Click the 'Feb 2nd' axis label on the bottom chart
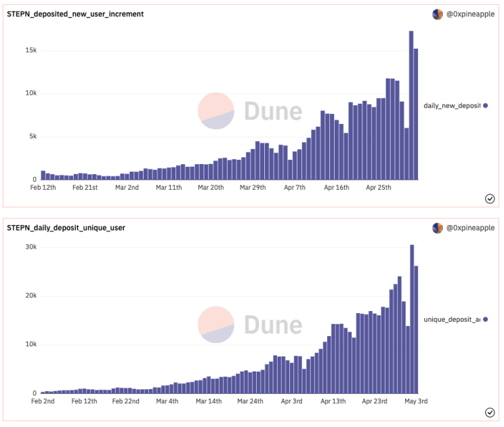The width and height of the screenshot is (504, 427). click(43, 401)
